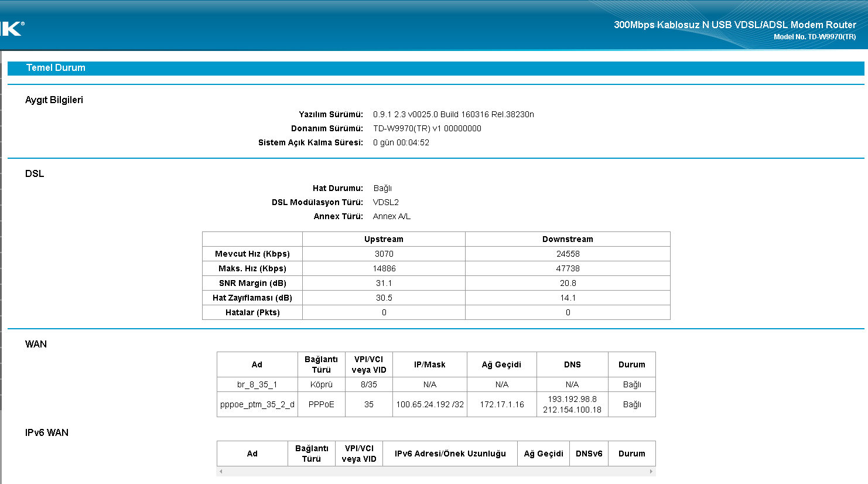Click the br_8_35_1 connection name
This screenshot has height=484, width=868.
pyautogui.click(x=257, y=384)
